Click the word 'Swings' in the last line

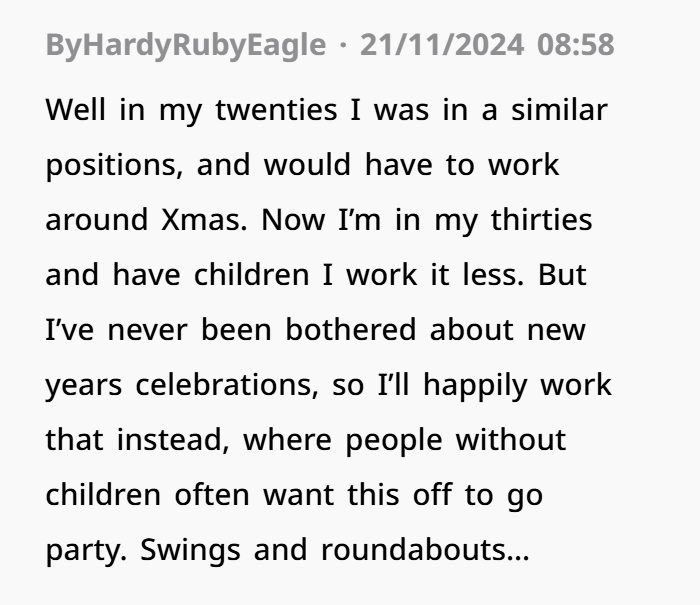point(190,551)
